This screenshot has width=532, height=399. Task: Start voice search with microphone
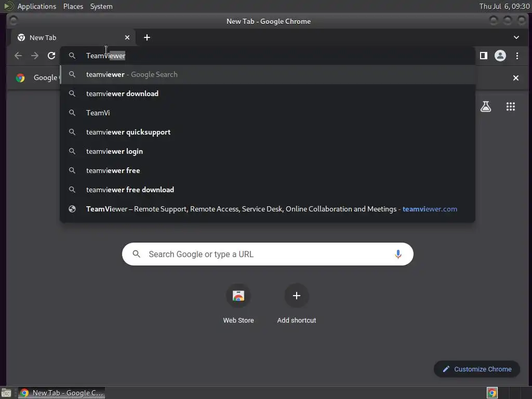point(398,254)
